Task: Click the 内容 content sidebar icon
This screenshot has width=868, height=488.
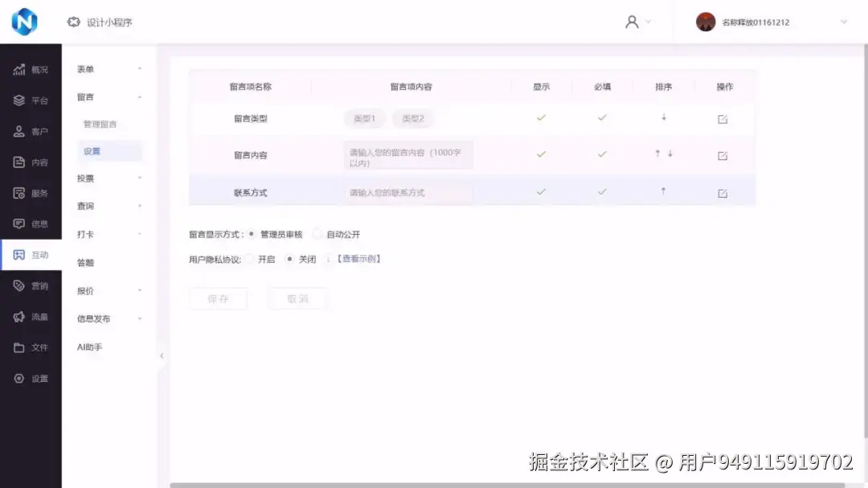Action: point(31,162)
